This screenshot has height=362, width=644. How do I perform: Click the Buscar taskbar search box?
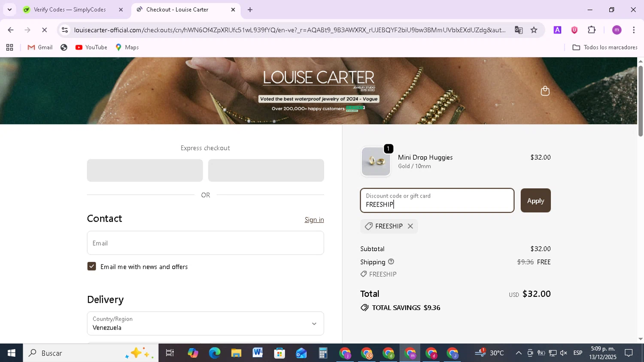point(91,353)
